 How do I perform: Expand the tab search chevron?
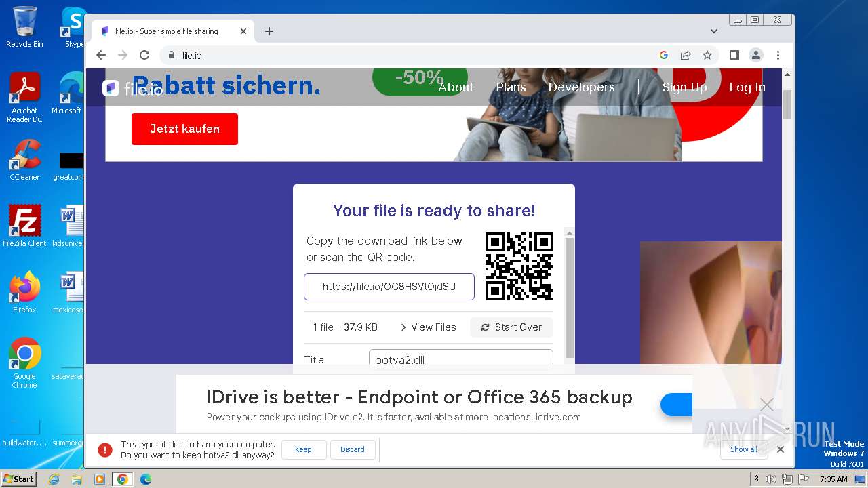pyautogui.click(x=714, y=31)
